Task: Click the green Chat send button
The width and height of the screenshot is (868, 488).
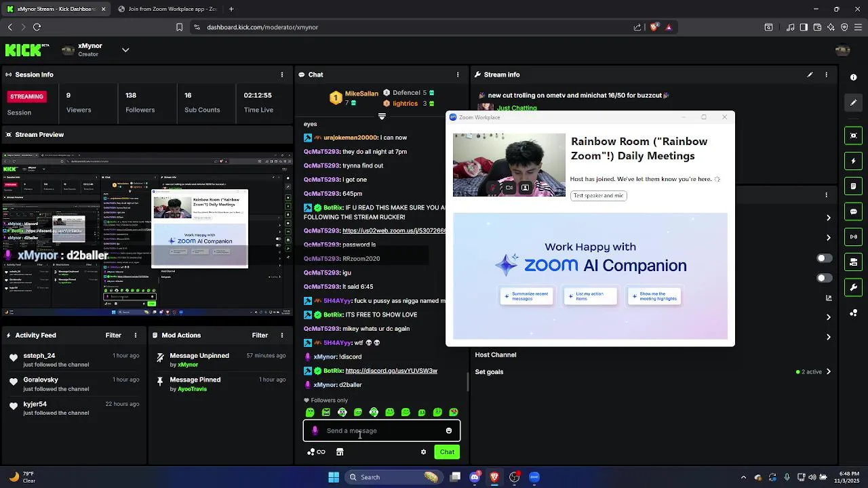Action: 447,452
